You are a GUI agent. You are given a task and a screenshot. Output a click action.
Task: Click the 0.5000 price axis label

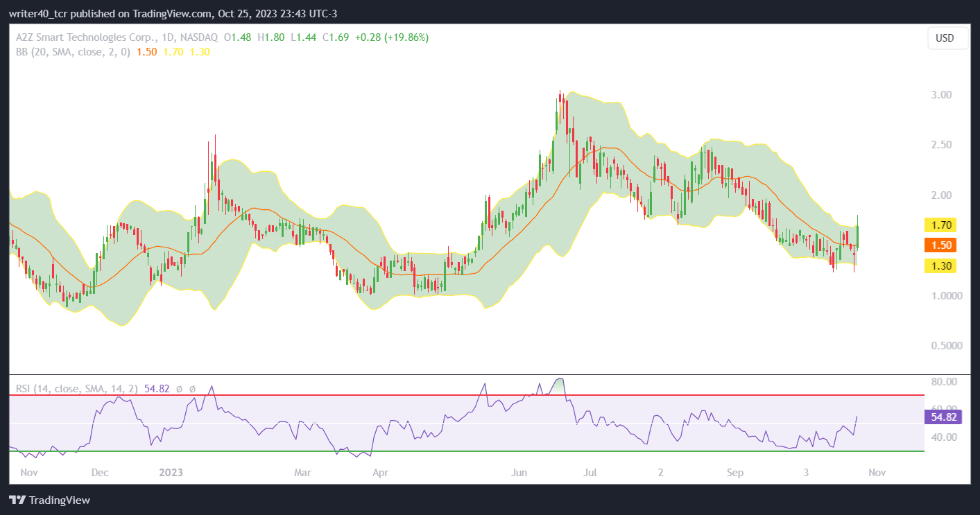(x=947, y=345)
